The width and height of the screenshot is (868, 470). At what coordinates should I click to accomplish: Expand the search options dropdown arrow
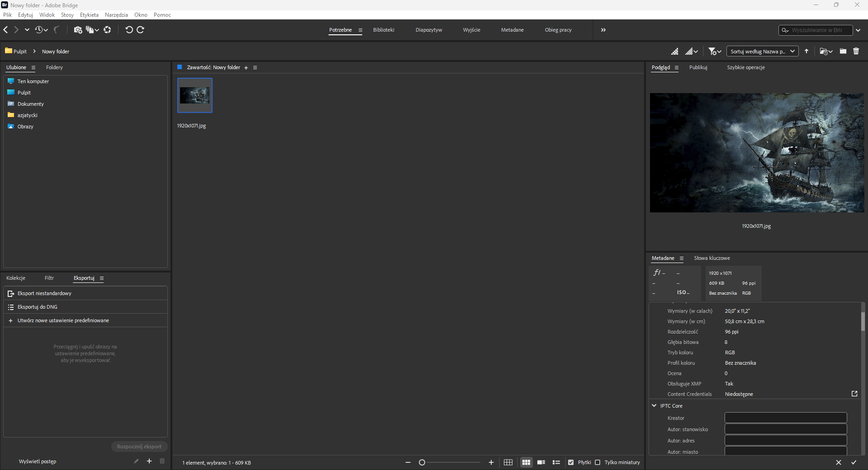[858, 30]
